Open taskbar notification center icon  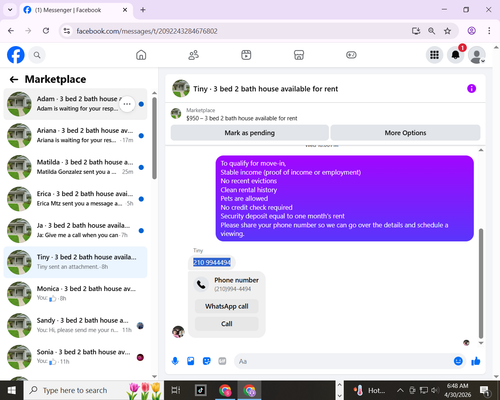click(484, 390)
